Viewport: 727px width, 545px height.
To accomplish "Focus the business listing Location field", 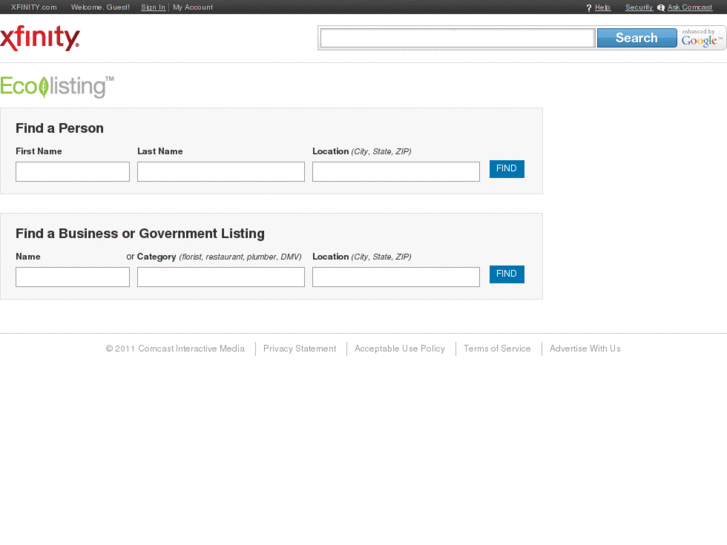I will click(x=396, y=277).
